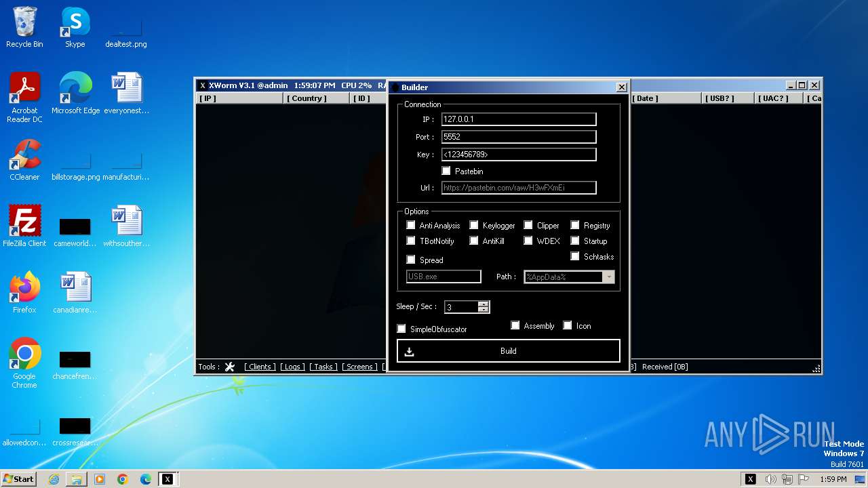Open File Explorer from the taskbar
The image size is (868, 488).
[x=77, y=479]
